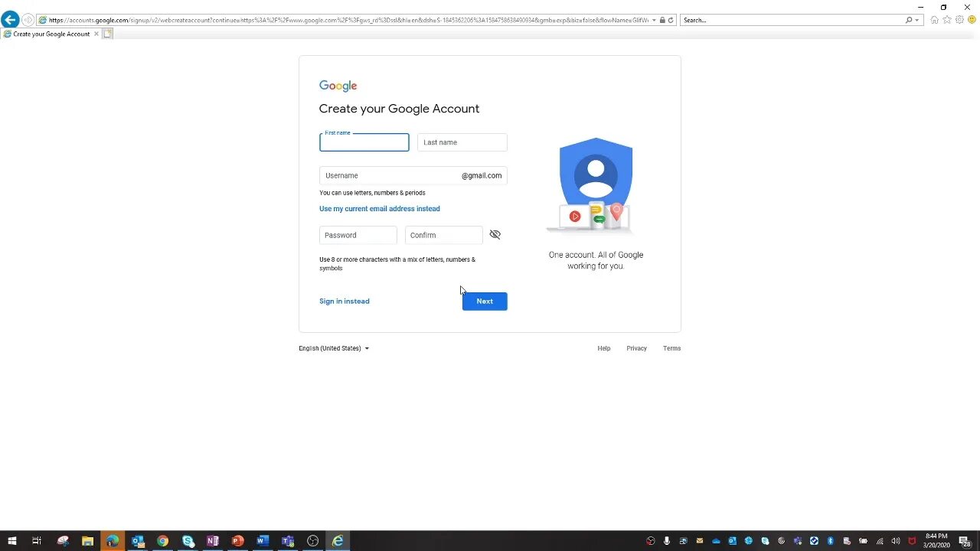Open File Explorer on the taskbar

click(x=87, y=541)
